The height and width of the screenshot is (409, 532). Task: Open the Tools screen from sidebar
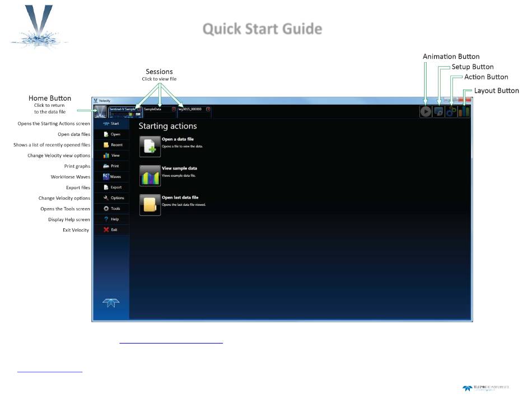point(111,208)
